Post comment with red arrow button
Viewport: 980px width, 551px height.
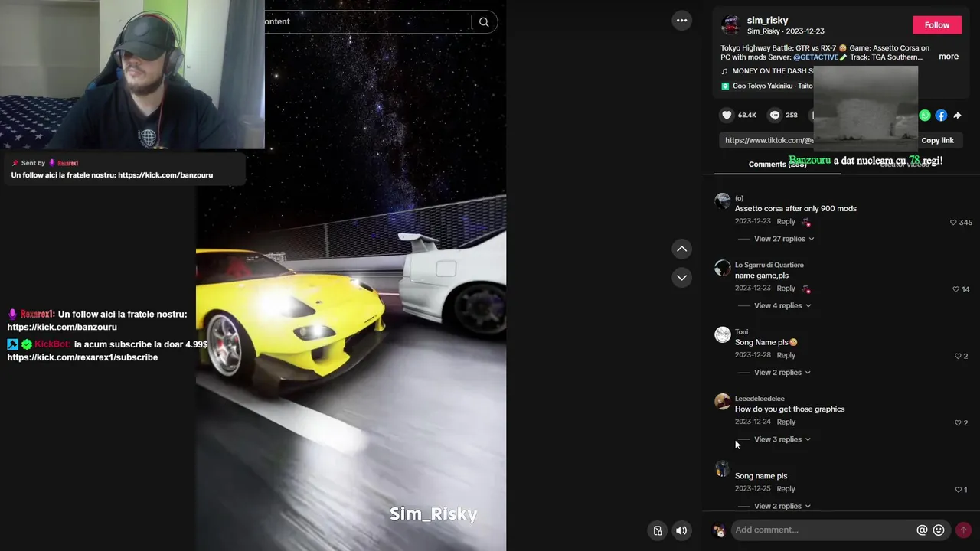[x=963, y=530]
